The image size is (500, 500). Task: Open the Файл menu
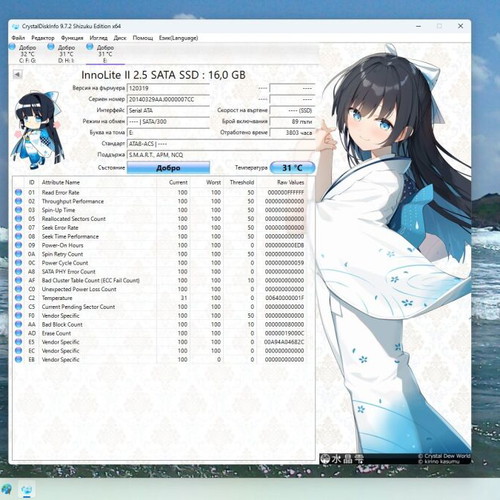[x=18, y=38]
